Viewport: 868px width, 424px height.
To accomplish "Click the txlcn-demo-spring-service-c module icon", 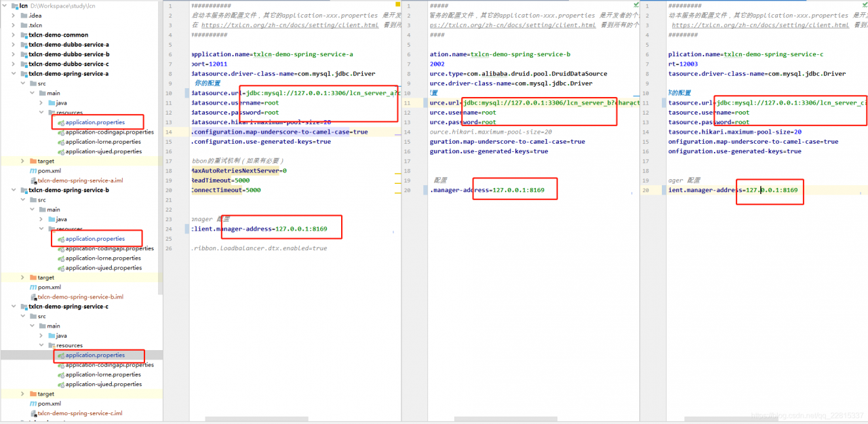I will 23,307.
